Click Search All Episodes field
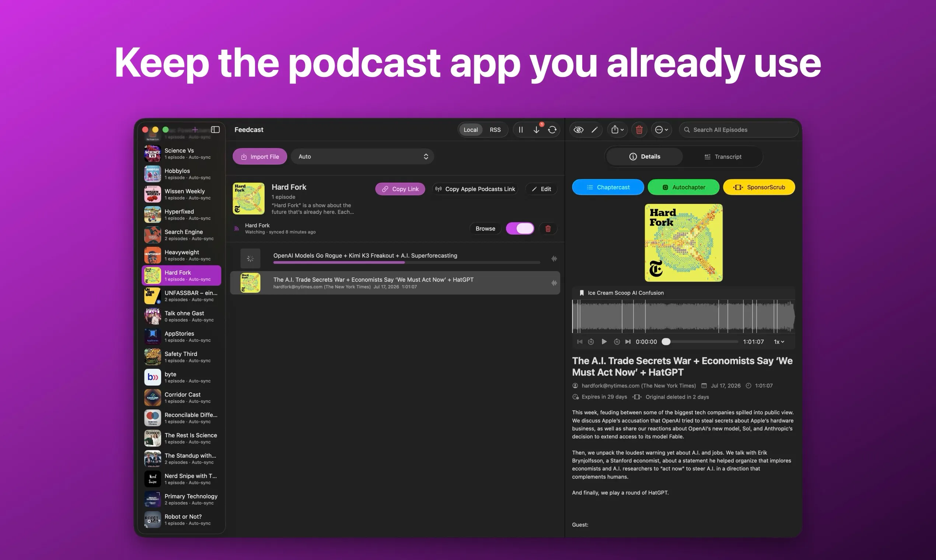This screenshot has height=560, width=936. 738,129
